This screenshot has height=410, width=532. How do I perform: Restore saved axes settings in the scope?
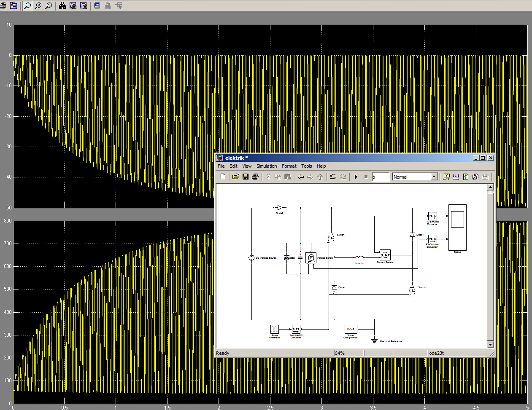tap(84, 6)
